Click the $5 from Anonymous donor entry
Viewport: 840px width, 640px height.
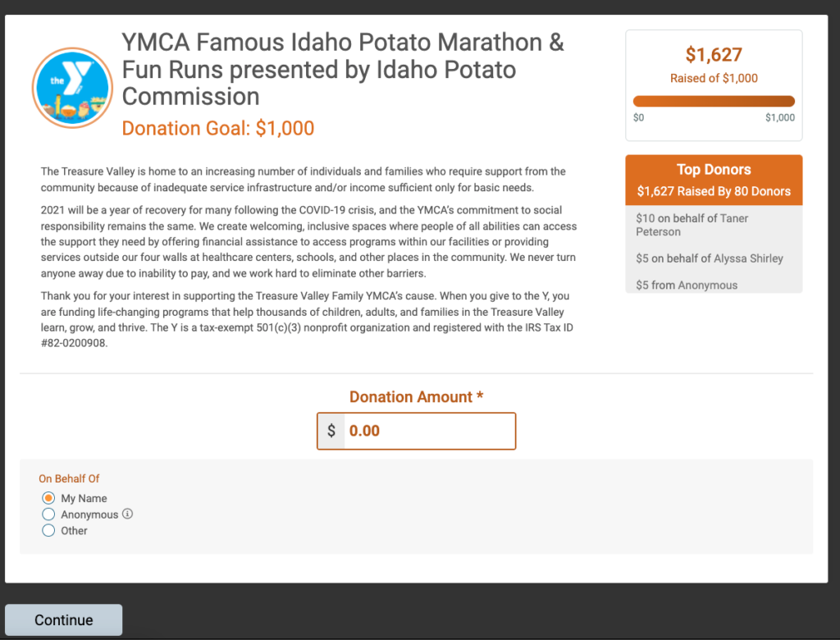click(687, 286)
